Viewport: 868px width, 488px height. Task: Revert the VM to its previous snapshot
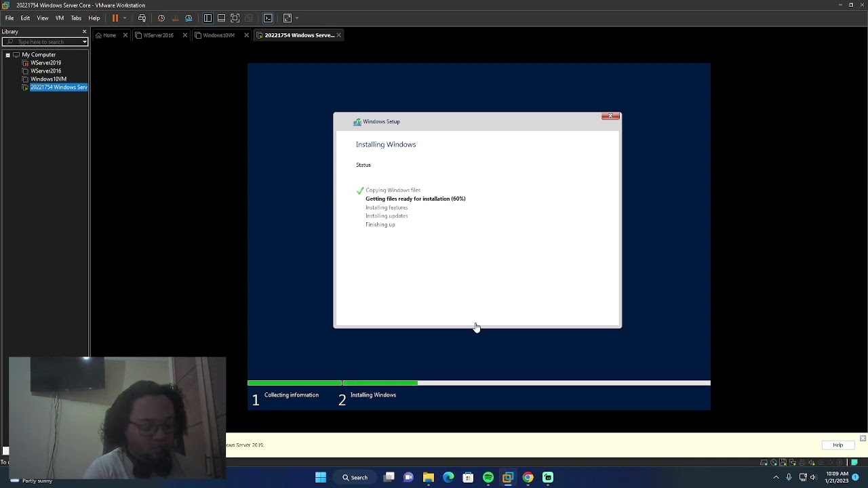click(175, 18)
